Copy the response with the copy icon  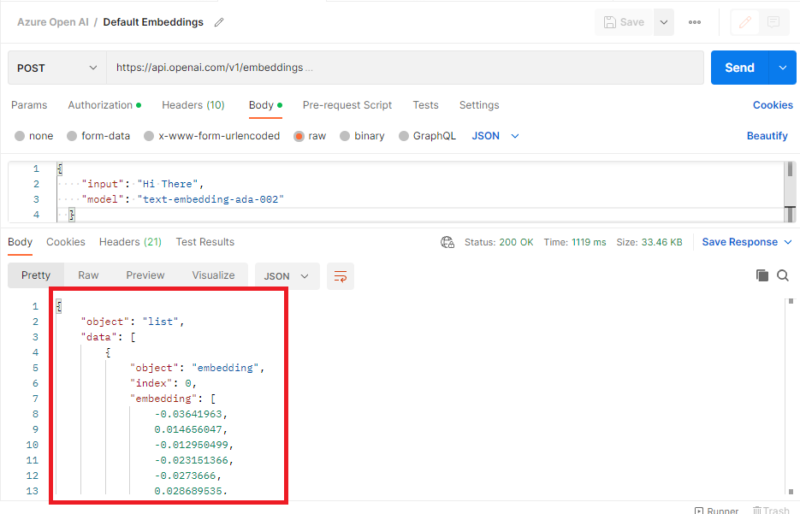pos(762,275)
